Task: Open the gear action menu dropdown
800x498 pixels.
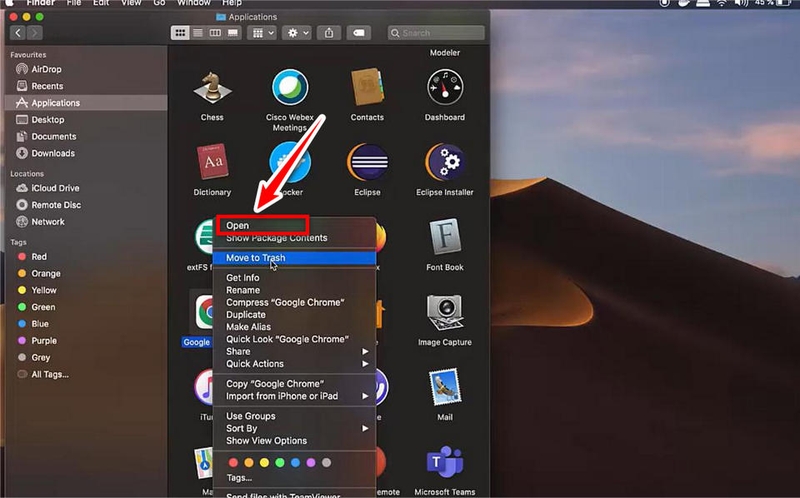Action: pos(297,33)
